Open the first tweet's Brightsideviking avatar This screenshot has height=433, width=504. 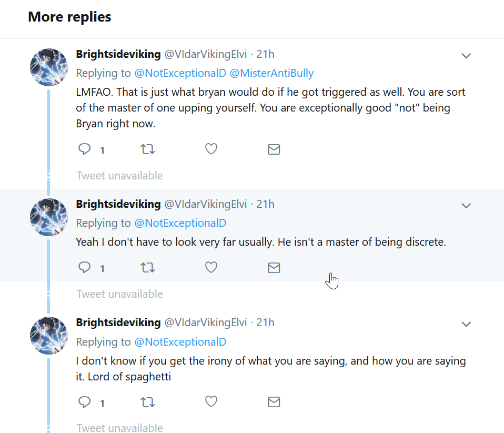pyautogui.click(x=49, y=67)
